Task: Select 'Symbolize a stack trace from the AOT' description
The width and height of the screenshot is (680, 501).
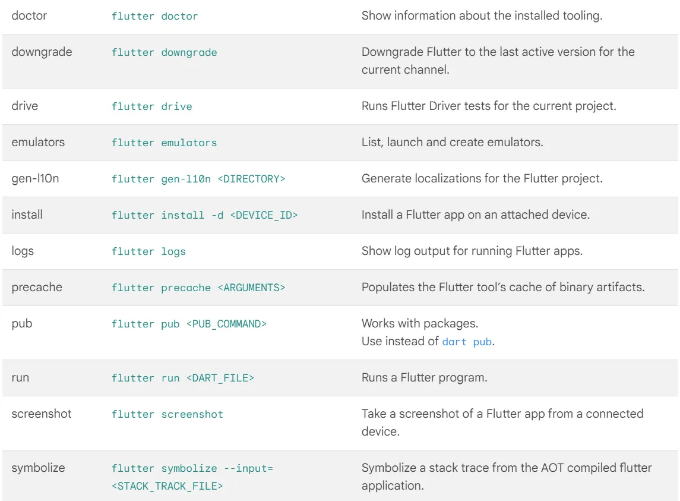Action: pos(507,477)
